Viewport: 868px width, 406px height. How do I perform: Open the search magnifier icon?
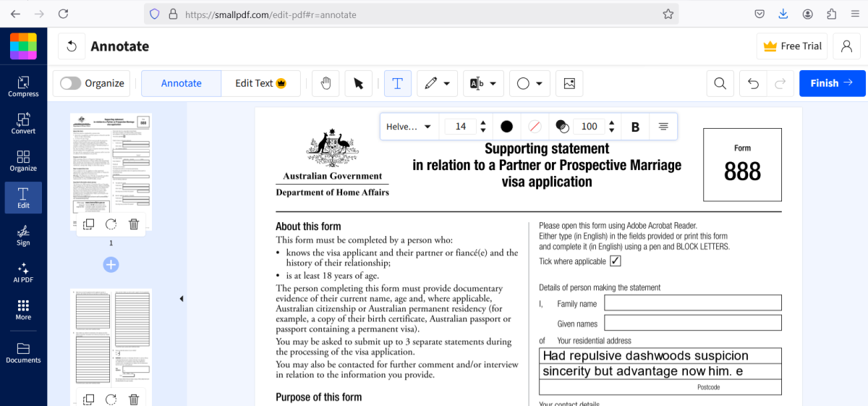(720, 83)
